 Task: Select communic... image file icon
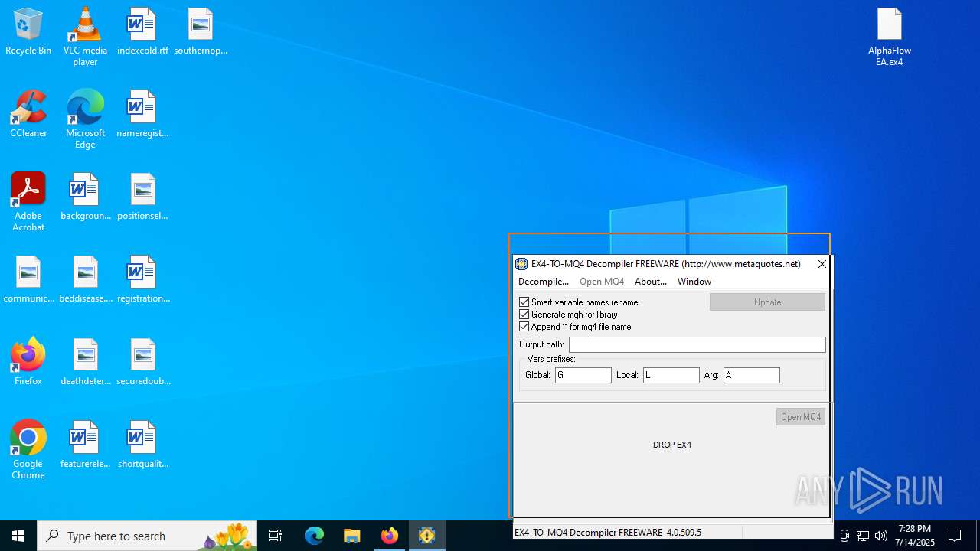[x=28, y=280]
